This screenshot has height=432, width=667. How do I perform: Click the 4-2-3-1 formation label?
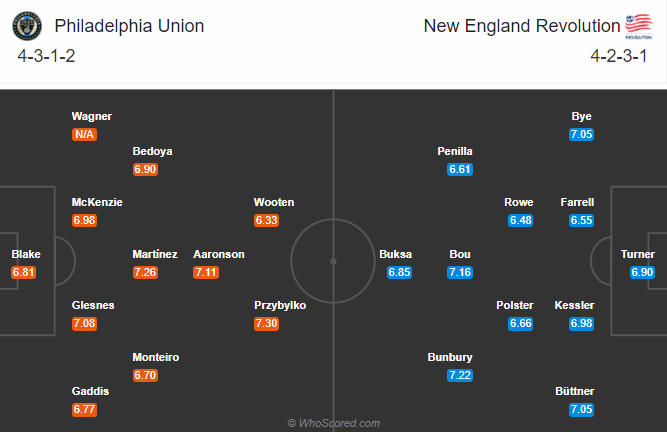pyautogui.click(x=619, y=56)
